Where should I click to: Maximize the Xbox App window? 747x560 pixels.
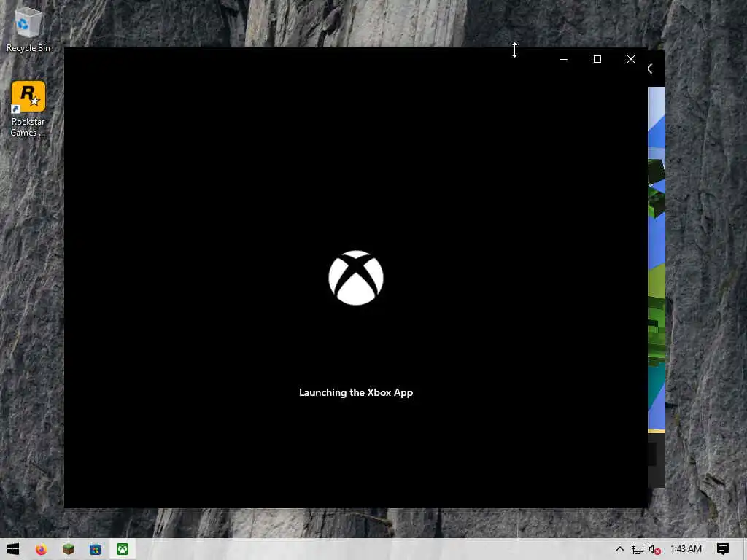pyautogui.click(x=597, y=59)
